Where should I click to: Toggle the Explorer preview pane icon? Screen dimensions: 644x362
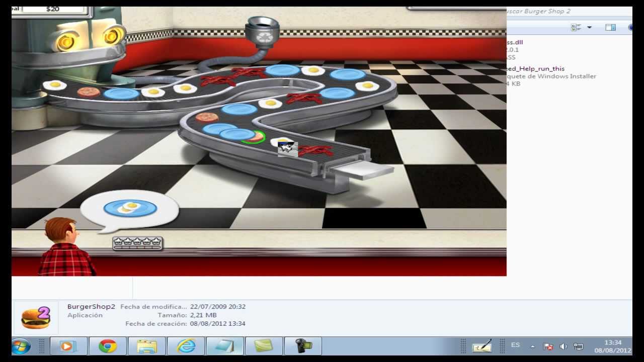click(610, 27)
